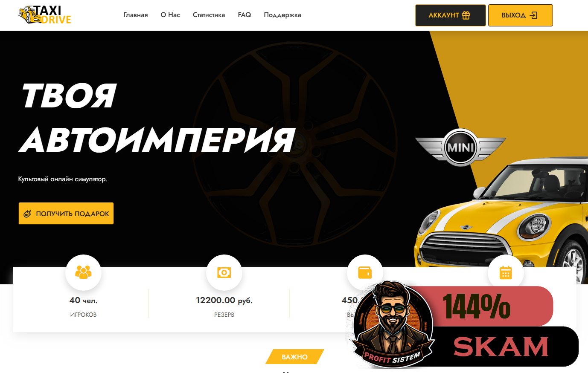Click the gift icon in АККАУНТ button
The height and width of the screenshot is (373, 588).
click(x=466, y=15)
